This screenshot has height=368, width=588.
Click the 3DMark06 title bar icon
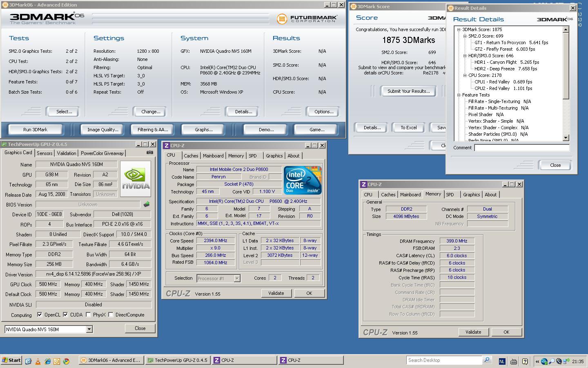tap(4, 5)
